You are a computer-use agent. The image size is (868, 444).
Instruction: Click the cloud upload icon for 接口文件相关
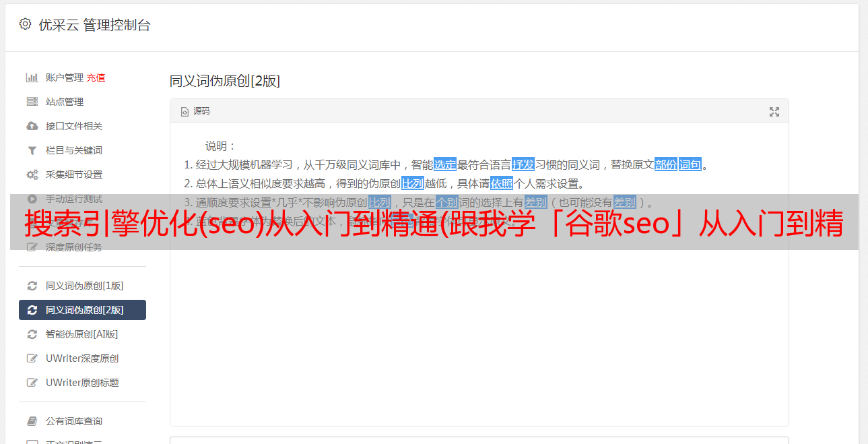coord(32,126)
